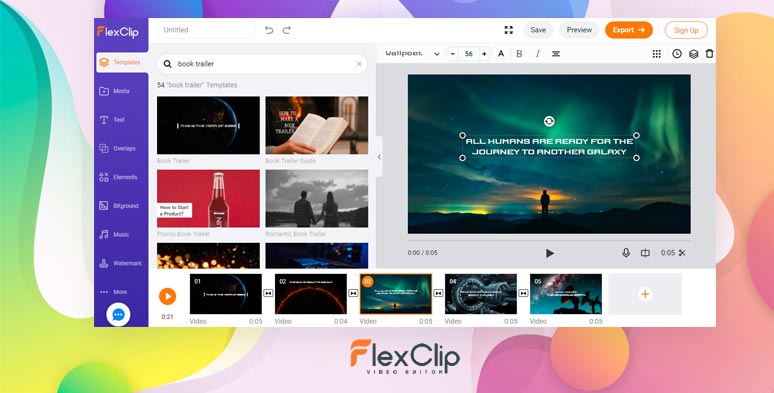Switch to the Music sidebar tab

pos(114,235)
